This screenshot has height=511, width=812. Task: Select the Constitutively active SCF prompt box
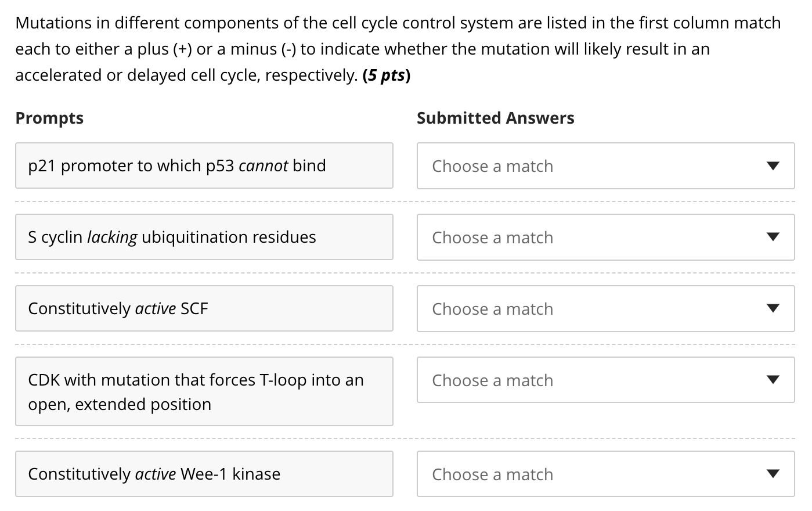point(204,309)
